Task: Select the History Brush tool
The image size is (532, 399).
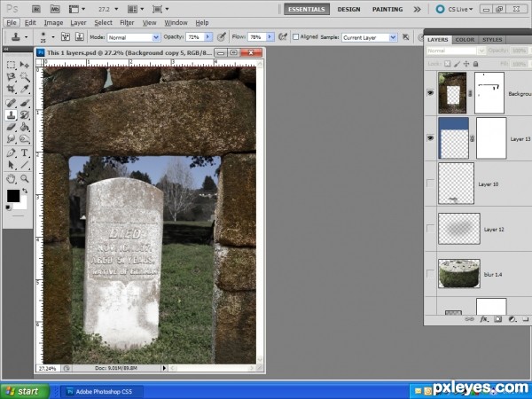Action: (x=25, y=115)
